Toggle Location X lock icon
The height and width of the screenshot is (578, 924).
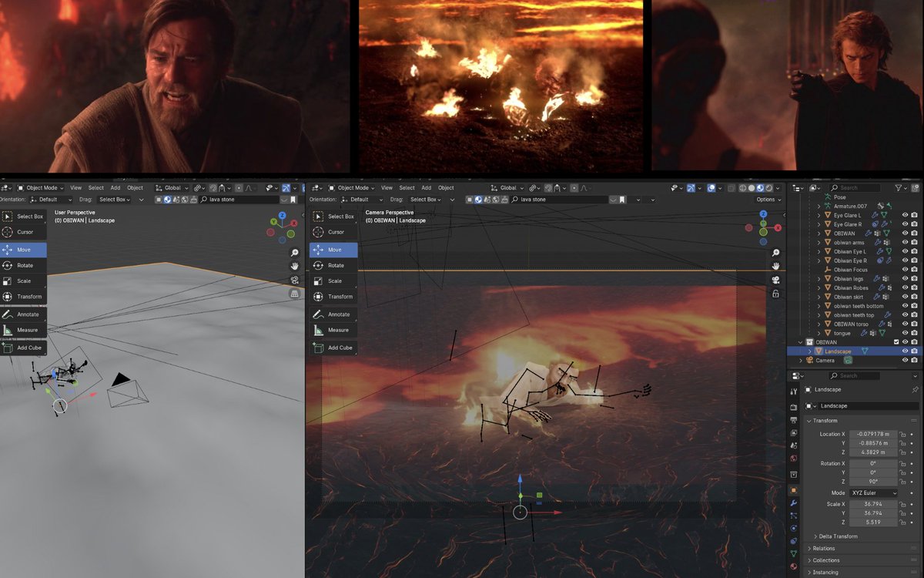point(902,434)
